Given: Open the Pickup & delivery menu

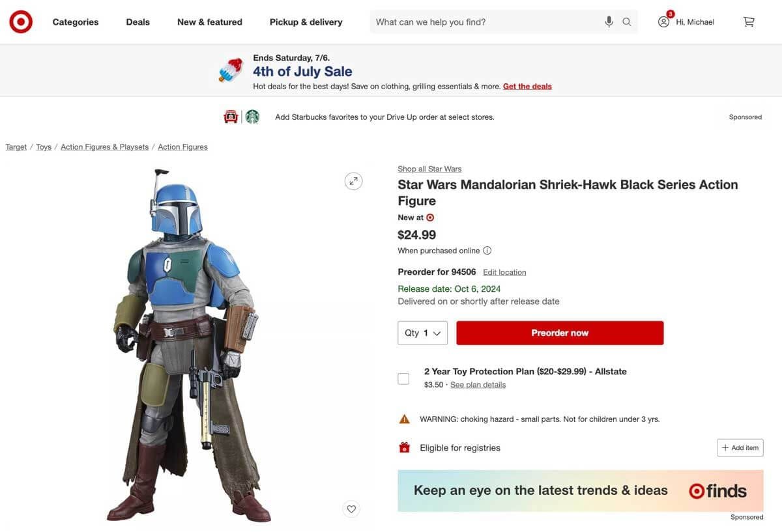Looking at the screenshot, I should [x=306, y=21].
